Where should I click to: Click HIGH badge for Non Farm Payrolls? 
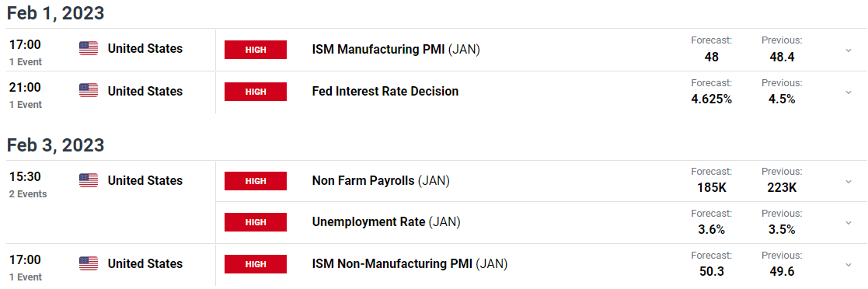(x=255, y=181)
